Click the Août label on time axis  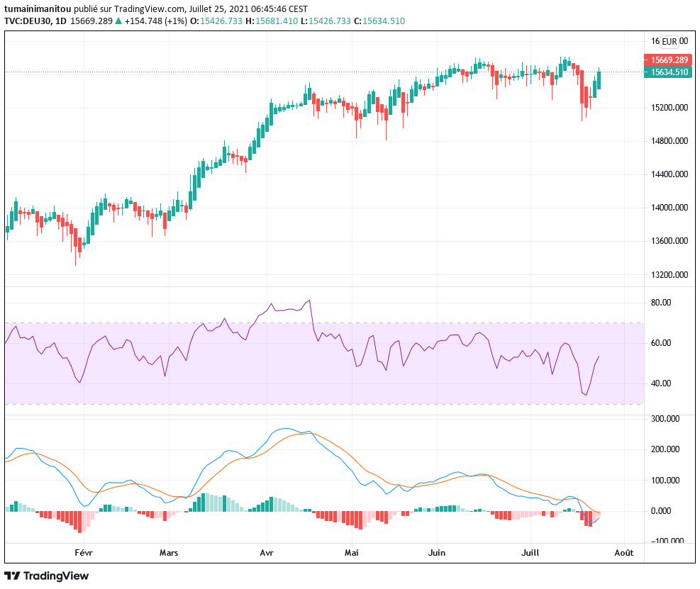[623, 553]
